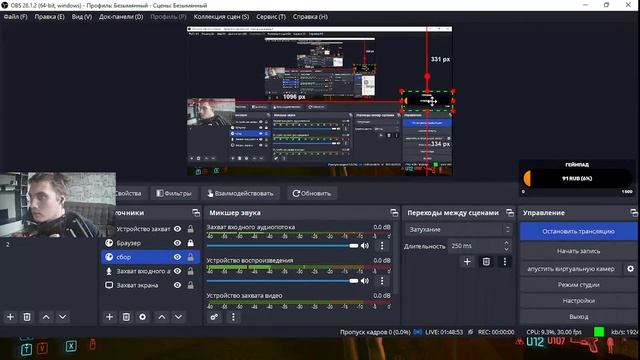Image resolution: width=640 pixels, height=360 pixels.
Task: Click the Взаимодействовать button
Action: [x=240, y=193]
